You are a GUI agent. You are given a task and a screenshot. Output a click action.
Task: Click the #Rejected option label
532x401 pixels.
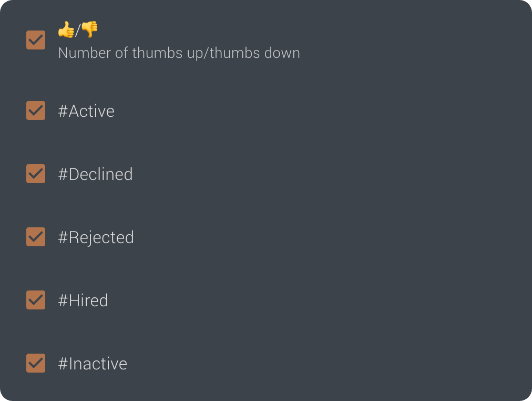point(96,237)
